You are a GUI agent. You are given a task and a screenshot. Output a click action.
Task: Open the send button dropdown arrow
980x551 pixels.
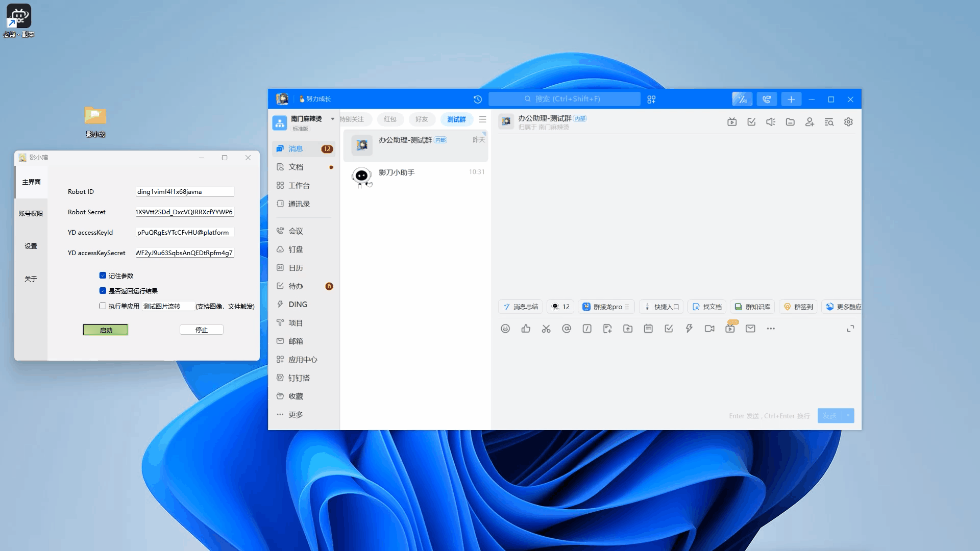[x=848, y=416]
